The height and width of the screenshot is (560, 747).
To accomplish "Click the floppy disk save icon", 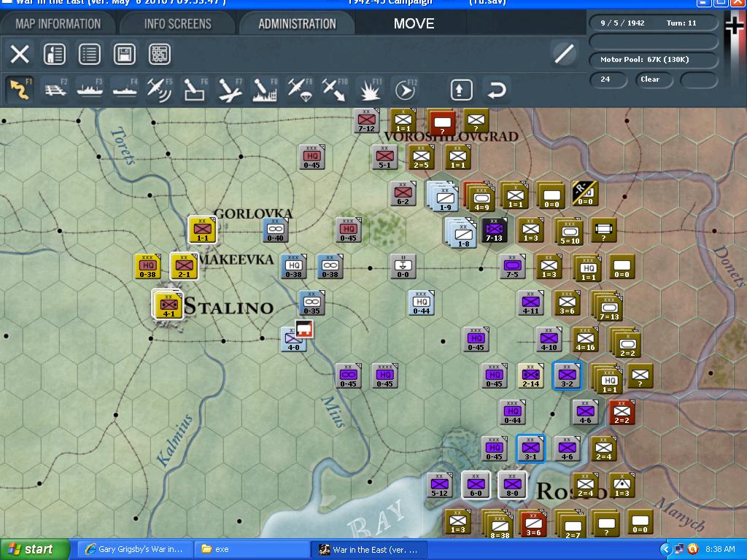I will [x=124, y=54].
